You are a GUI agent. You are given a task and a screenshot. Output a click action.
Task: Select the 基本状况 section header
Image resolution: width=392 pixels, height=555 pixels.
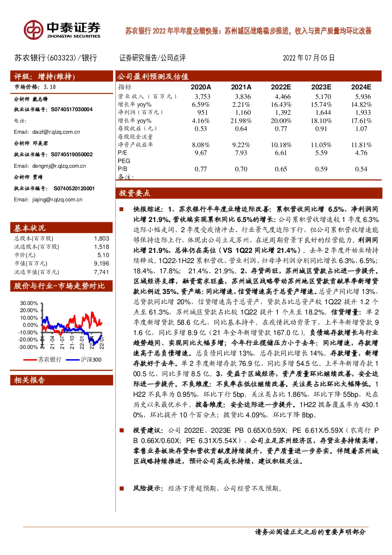pyautogui.click(x=62, y=228)
